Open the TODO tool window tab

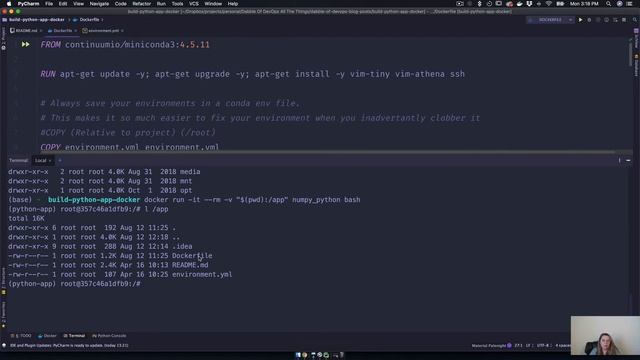[21, 336]
